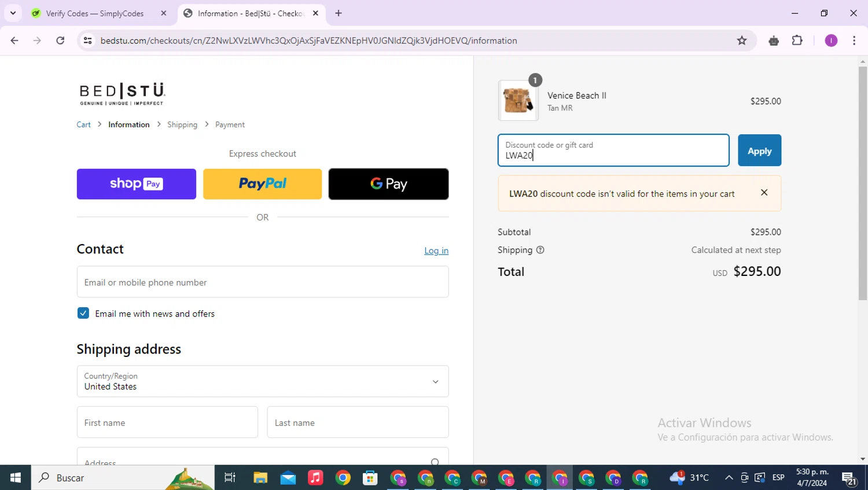Screen dimensions: 868x490
Task: Switch to Chrome profile n window
Action: (426, 478)
